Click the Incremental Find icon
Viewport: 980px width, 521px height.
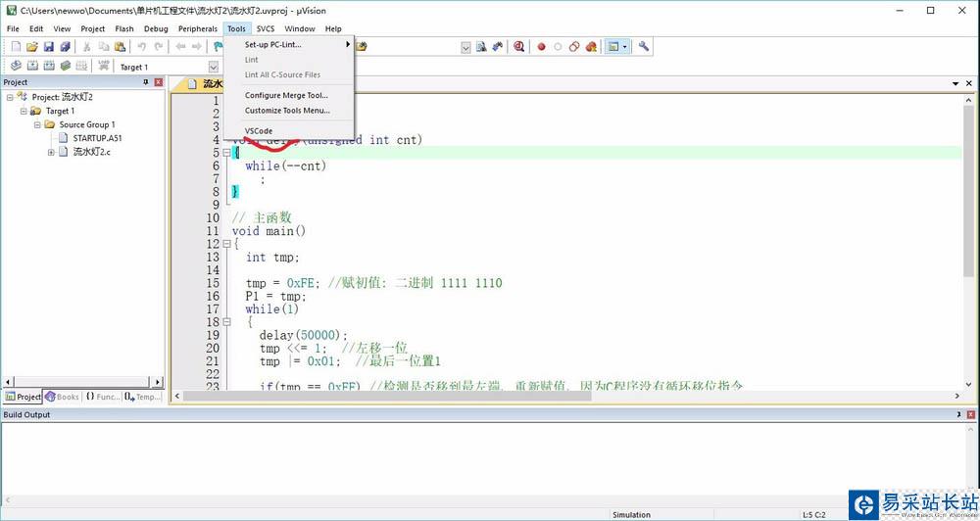[498, 47]
